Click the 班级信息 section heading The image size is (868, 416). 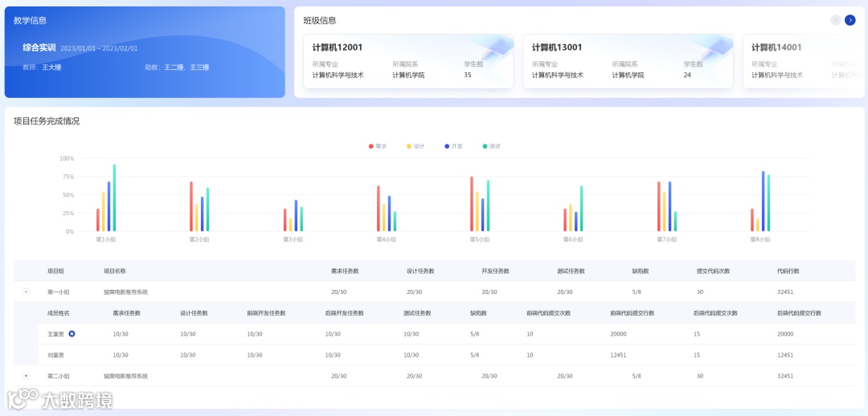pos(319,20)
